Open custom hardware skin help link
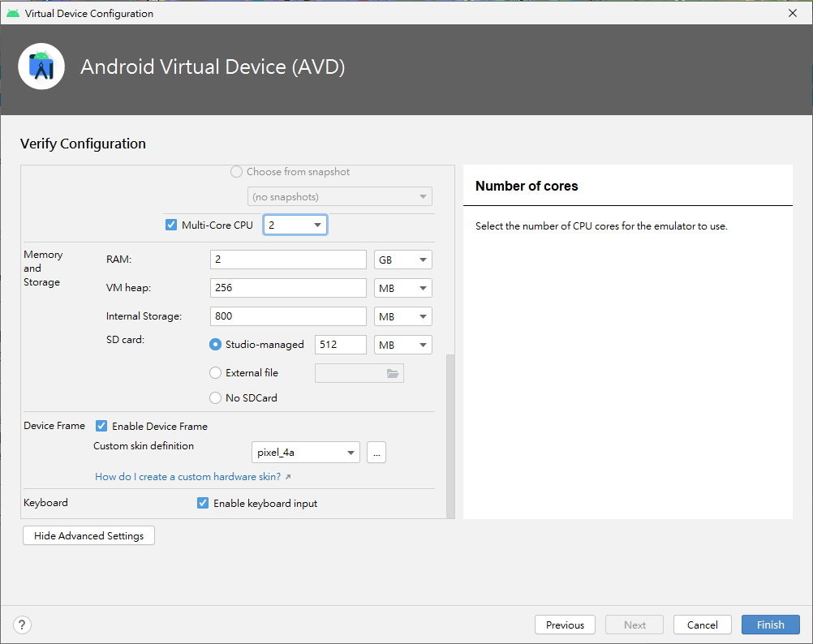The width and height of the screenshot is (813, 644). [193, 477]
